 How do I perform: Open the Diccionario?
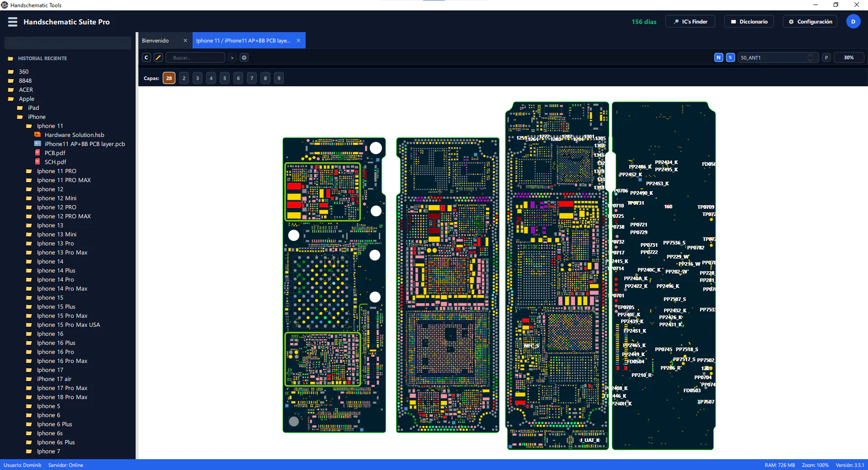749,22
